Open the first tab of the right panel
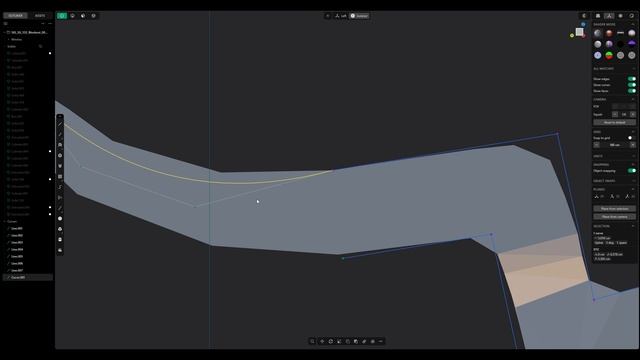 [x=598, y=16]
